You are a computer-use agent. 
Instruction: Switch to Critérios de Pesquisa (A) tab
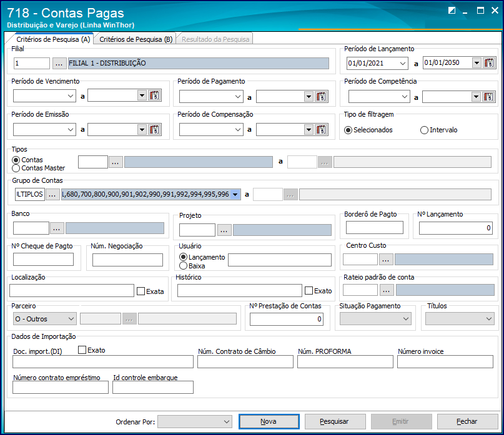click(x=53, y=39)
